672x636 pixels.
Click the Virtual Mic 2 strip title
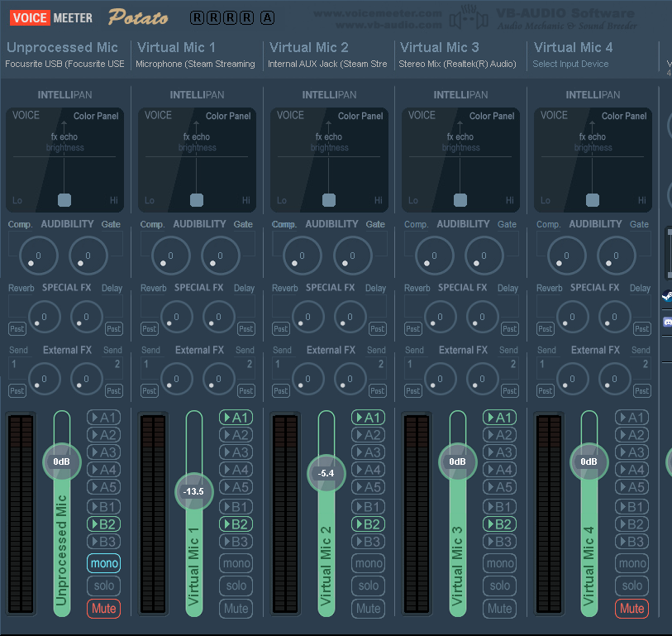coord(308,47)
